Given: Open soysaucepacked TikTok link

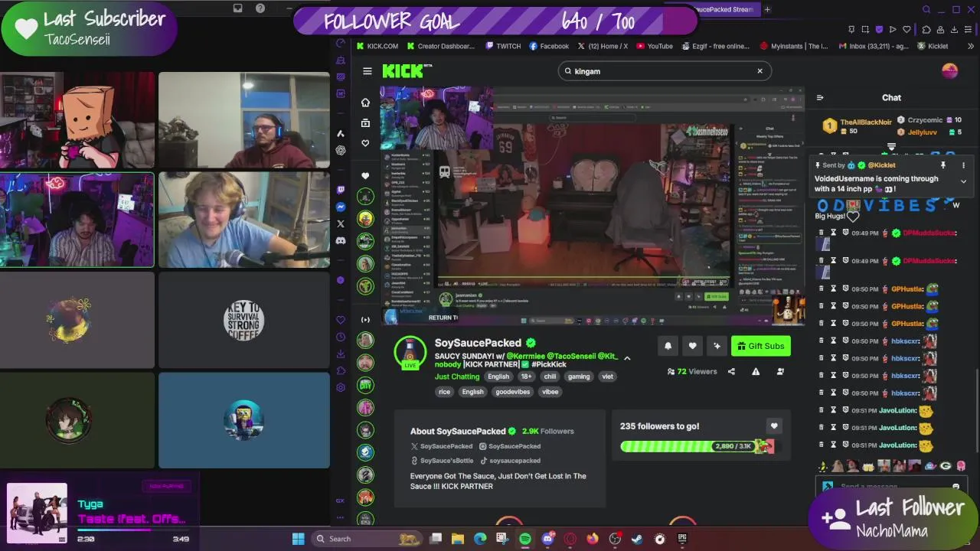Looking at the screenshot, I should [x=510, y=461].
